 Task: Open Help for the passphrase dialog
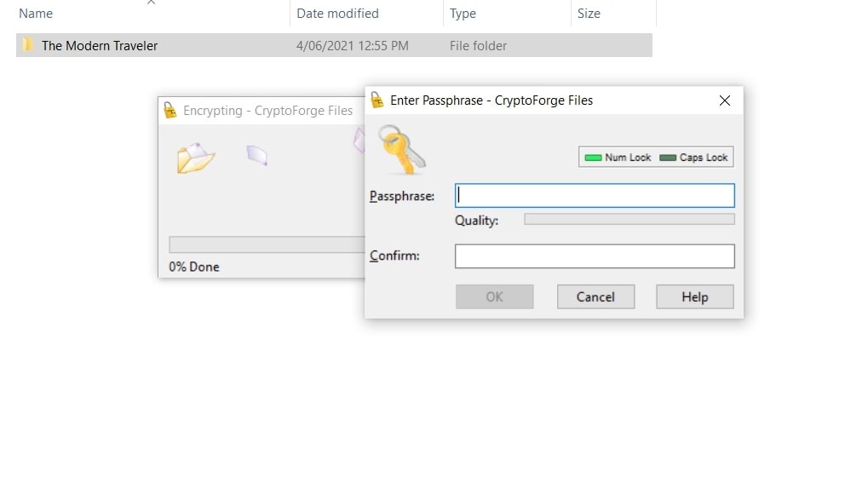pyautogui.click(x=695, y=297)
